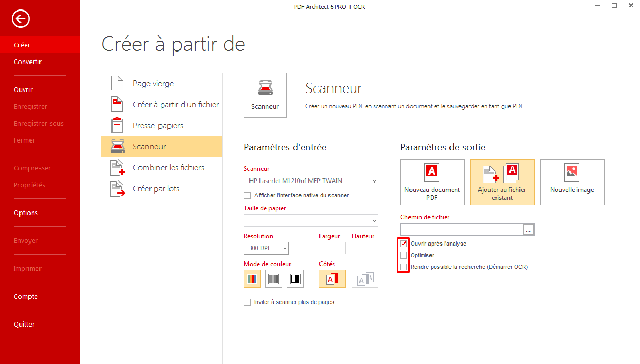Select black and white scan mode icon
Viewport: 640px width, 364px height.
[295, 279]
